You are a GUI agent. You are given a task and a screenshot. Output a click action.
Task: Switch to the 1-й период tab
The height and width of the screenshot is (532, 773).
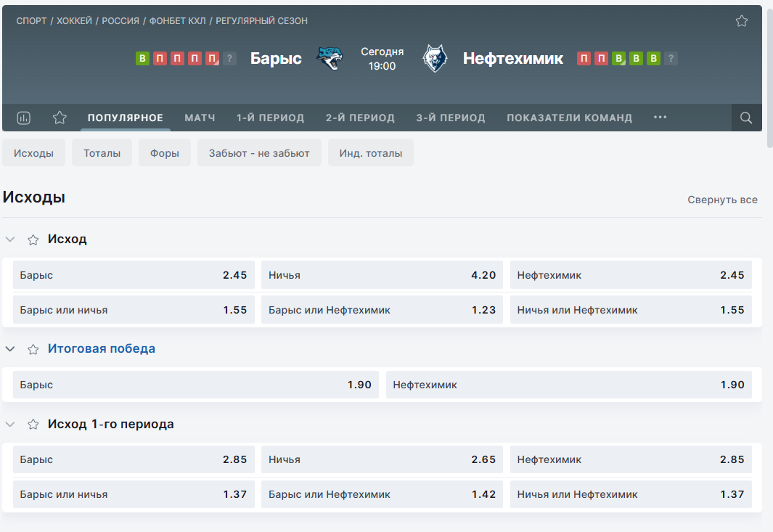click(270, 118)
